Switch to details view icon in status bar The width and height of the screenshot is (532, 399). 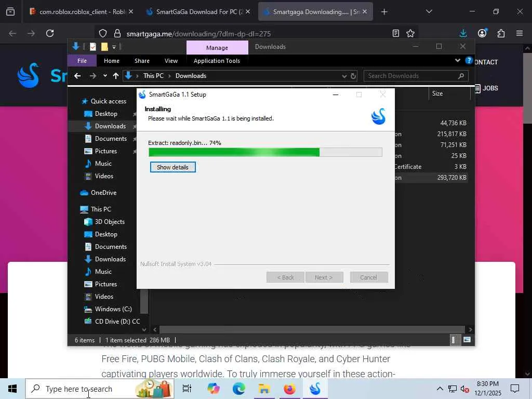453,340
